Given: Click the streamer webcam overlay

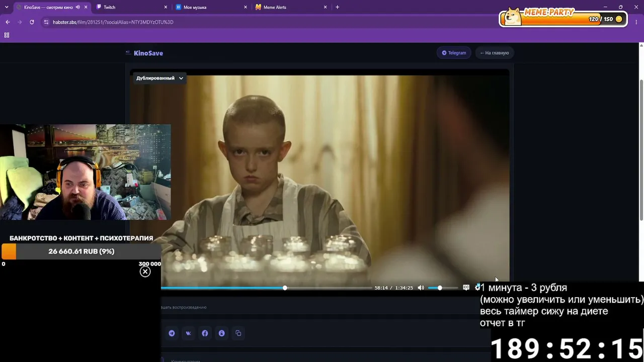Looking at the screenshot, I should click(x=86, y=172).
